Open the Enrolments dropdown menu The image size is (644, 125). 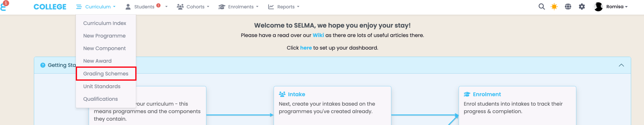(238, 7)
